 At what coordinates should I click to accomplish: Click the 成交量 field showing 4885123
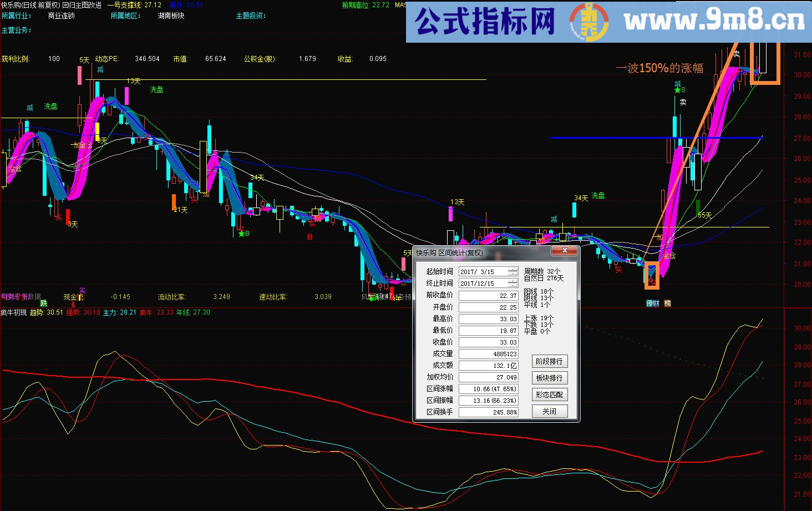(x=489, y=354)
